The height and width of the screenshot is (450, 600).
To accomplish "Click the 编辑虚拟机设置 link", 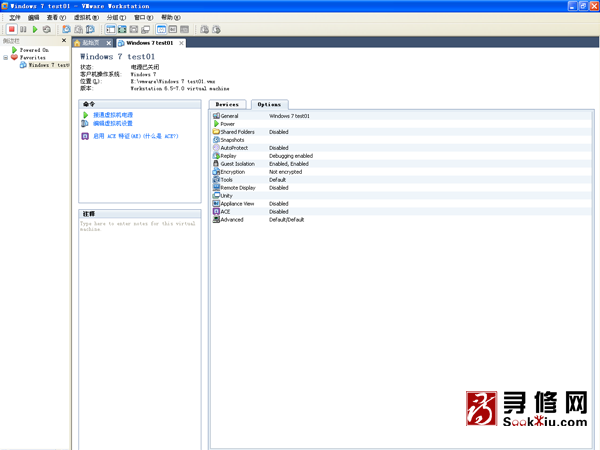I will (x=113, y=123).
